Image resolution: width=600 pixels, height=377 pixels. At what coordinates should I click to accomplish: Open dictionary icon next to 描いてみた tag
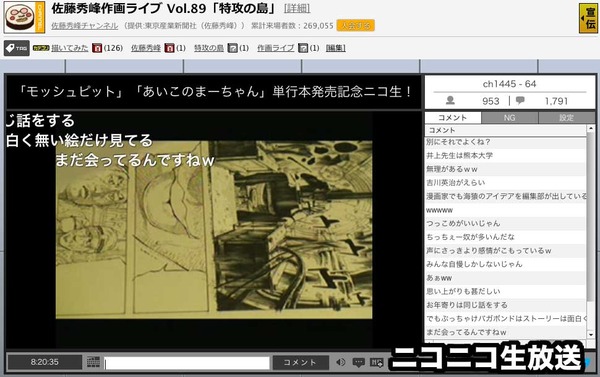97,48
